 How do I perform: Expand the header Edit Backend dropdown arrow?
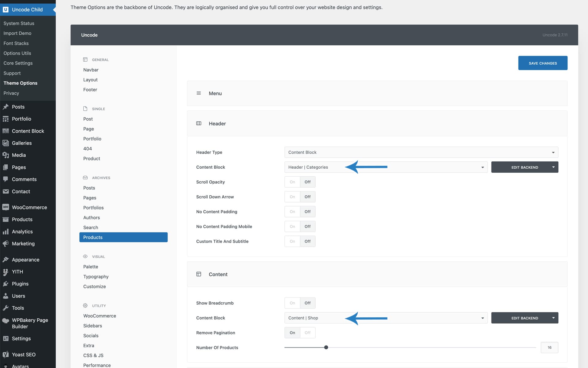tap(553, 167)
